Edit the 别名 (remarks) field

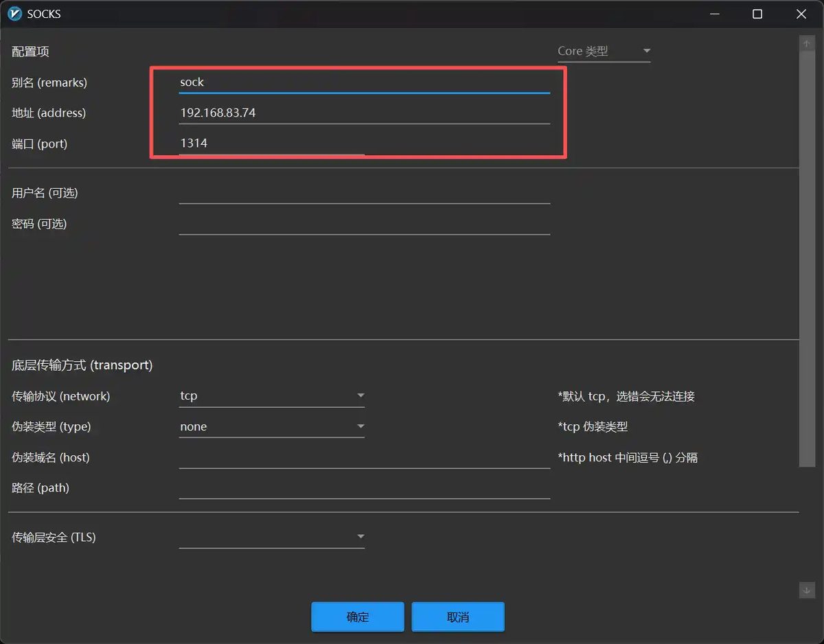365,82
